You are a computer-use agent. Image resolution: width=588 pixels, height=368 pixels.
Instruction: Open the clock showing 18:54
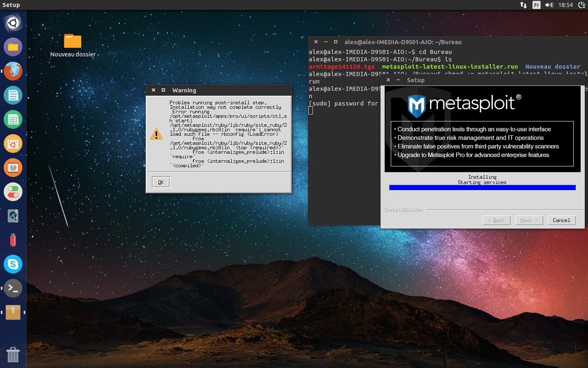(566, 5)
